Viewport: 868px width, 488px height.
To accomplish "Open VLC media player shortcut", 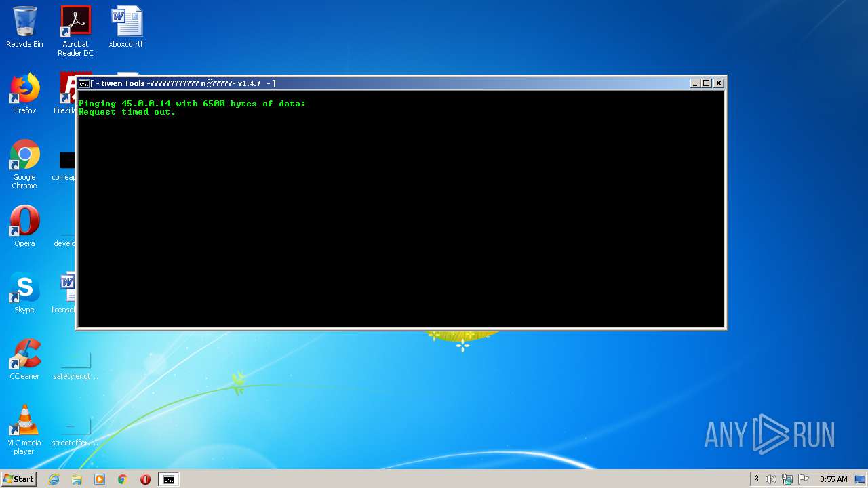I will 24,430.
